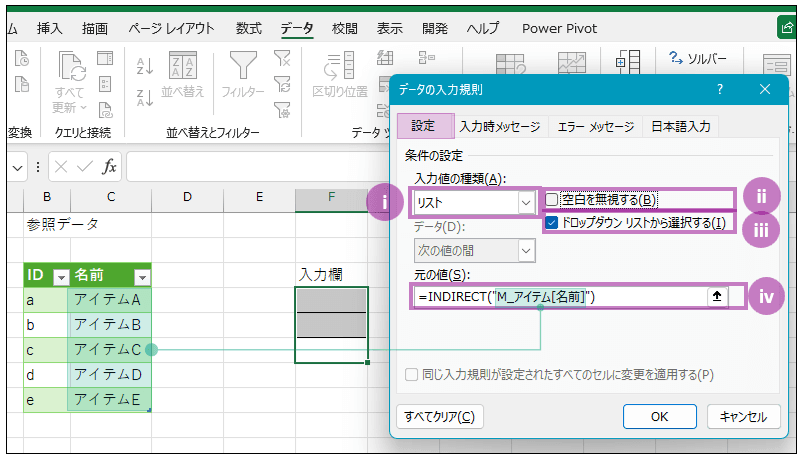
Task: Click the 入力欄 label cell
Action: click(x=332, y=275)
